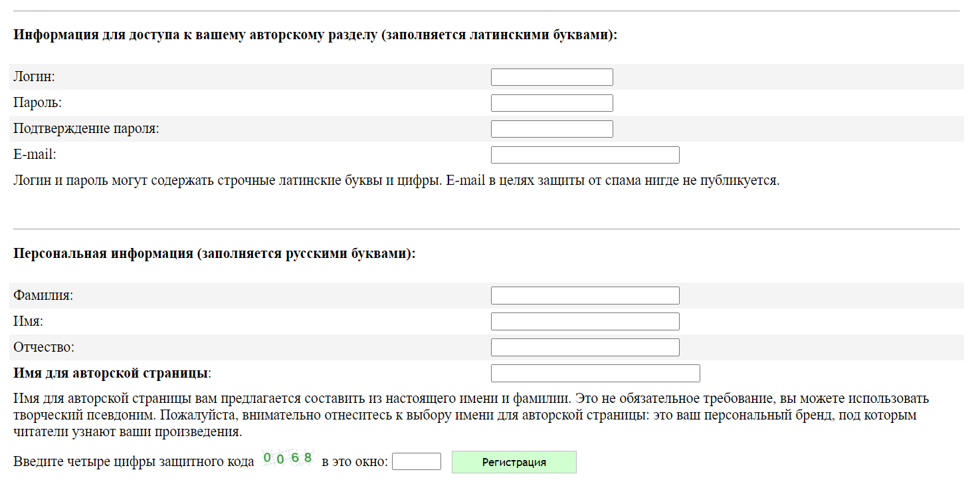Click the Пароль: label text
Image resolution: width=980 pixels, height=486 pixels.
click(x=37, y=102)
